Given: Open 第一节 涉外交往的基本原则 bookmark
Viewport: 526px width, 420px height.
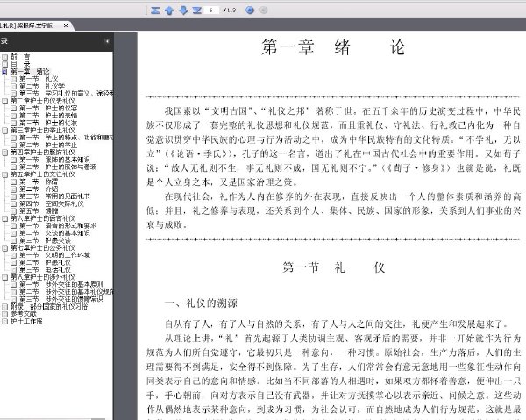Looking at the screenshot, I should pyautogui.click(x=61, y=284).
